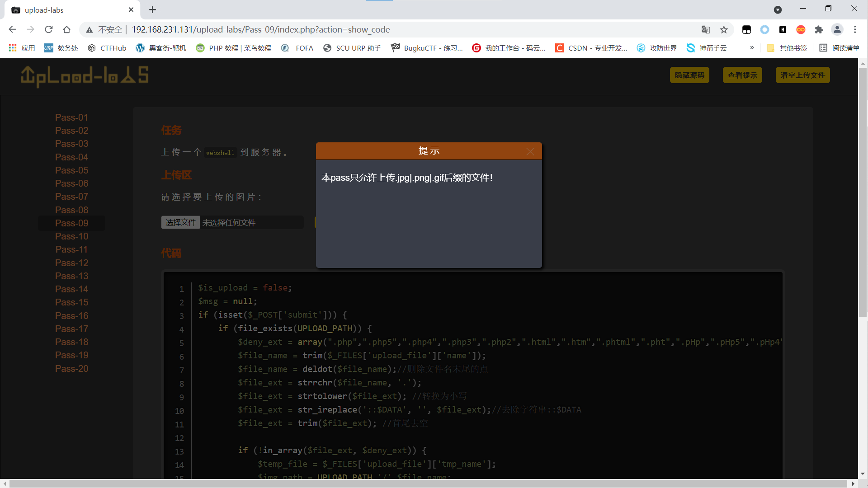Go to browser home page
The image size is (868, 488).
pyautogui.click(x=66, y=29)
